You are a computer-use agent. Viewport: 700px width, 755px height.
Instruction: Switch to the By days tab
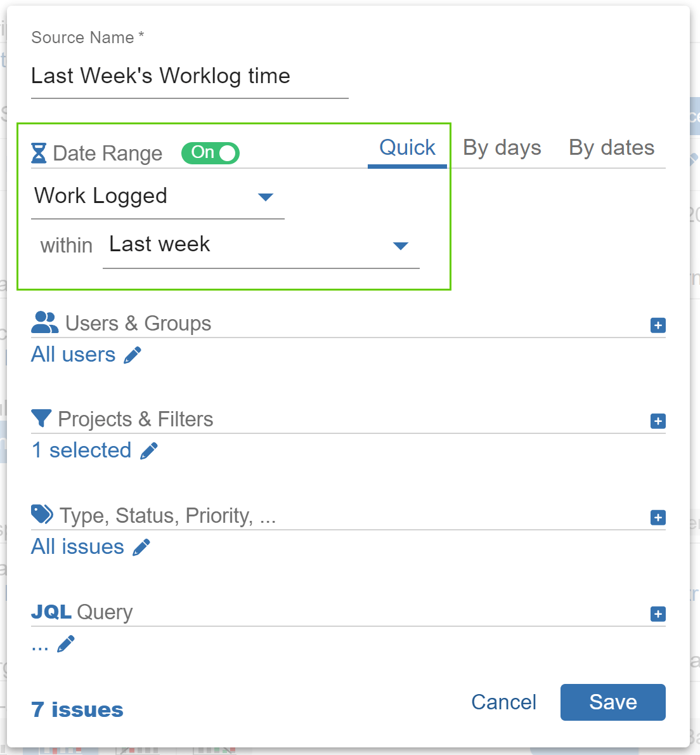(502, 148)
